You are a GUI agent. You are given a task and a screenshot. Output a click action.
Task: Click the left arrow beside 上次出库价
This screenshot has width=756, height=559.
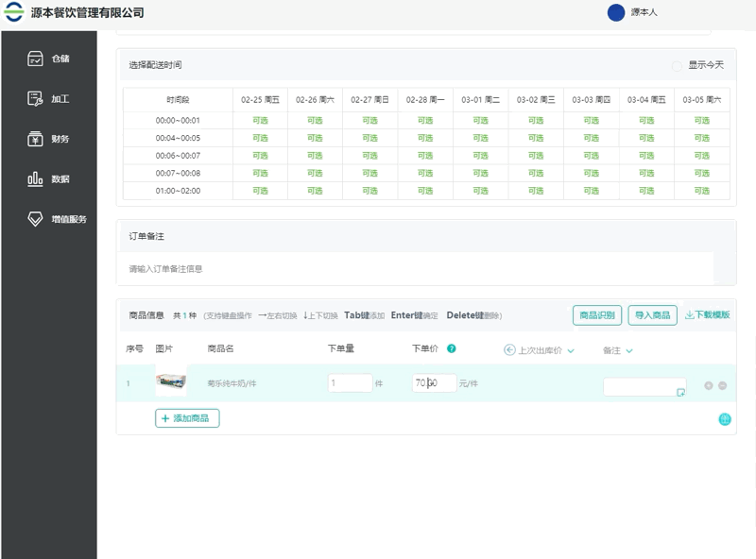click(x=509, y=350)
